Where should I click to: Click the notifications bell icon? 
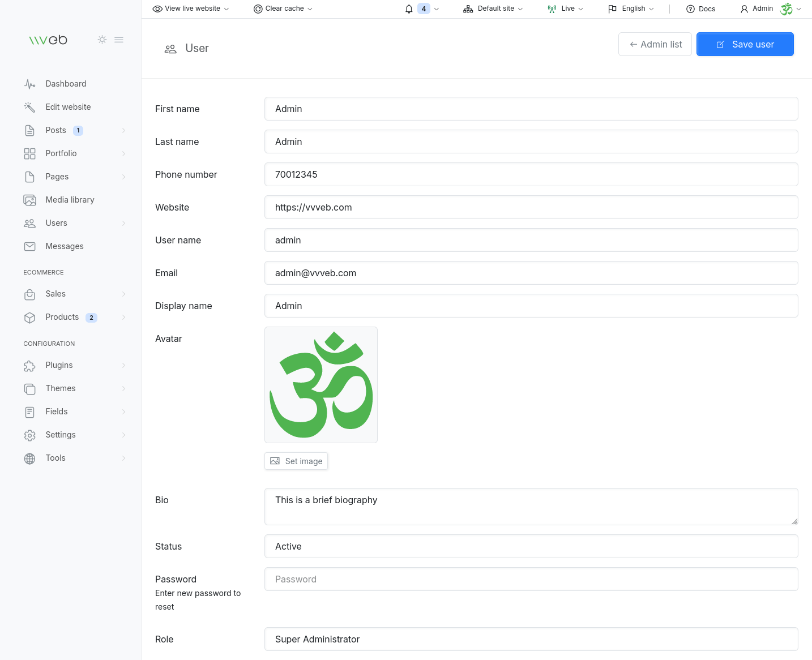(x=409, y=8)
